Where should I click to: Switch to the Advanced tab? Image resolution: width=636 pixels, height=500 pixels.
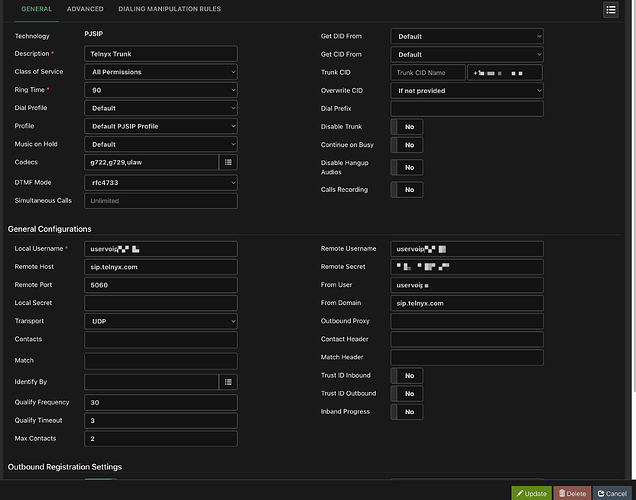pyautogui.click(x=85, y=9)
